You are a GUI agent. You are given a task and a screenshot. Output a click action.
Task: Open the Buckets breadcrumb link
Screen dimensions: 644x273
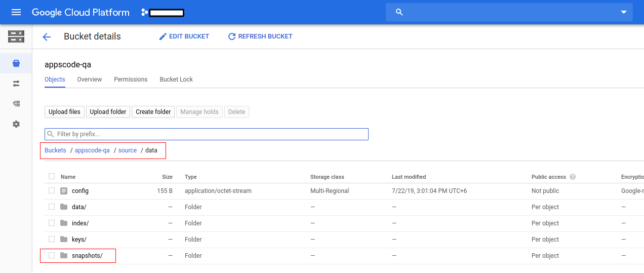tap(55, 150)
